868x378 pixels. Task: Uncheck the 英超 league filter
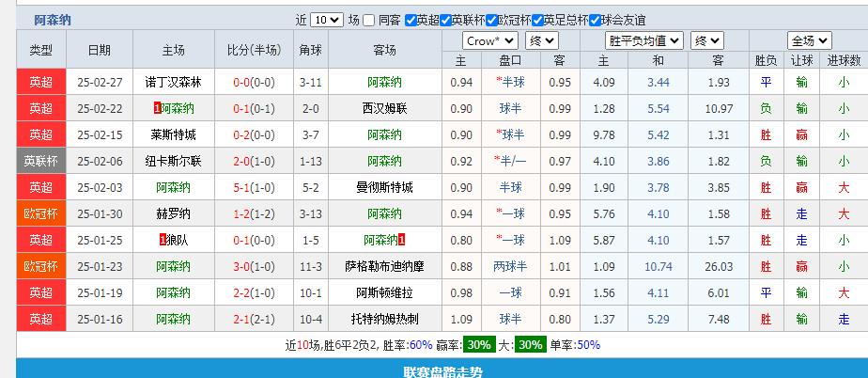pyautogui.click(x=411, y=21)
